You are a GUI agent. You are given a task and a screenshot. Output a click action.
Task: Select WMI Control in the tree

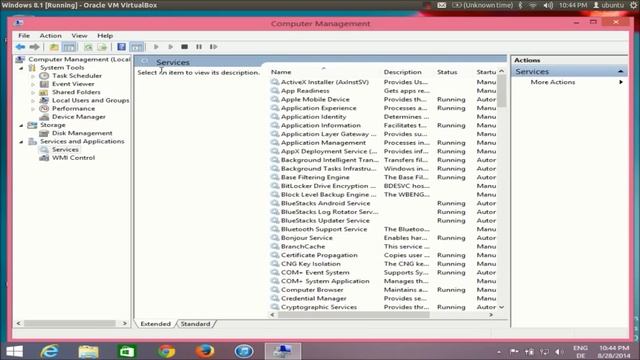click(73, 158)
